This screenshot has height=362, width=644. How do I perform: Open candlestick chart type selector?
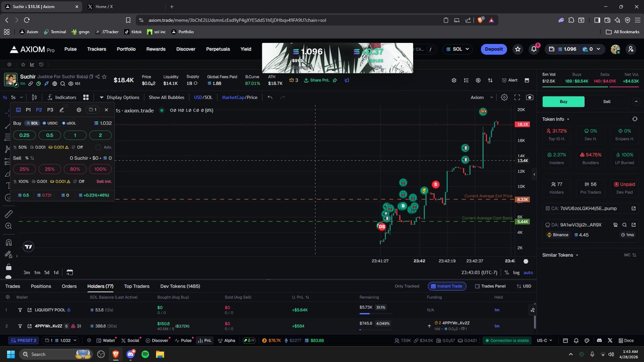pyautogui.click(x=34, y=97)
